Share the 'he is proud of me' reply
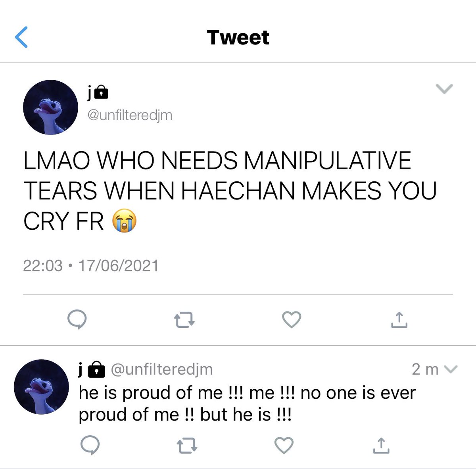This screenshot has width=476, height=469. click(381, 445)
